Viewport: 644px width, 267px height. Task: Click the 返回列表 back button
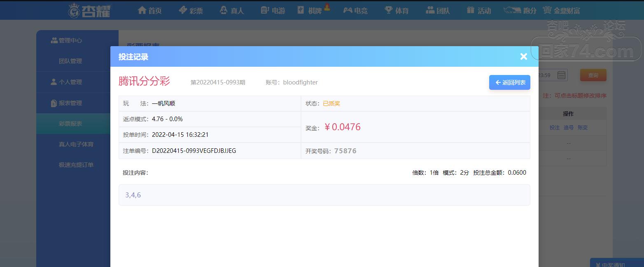(510, 82)
